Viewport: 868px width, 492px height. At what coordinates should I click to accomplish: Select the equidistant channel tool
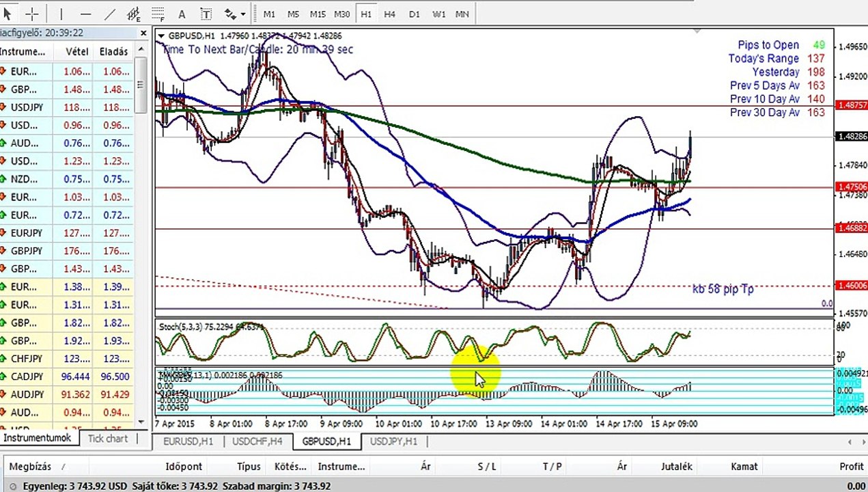pos(134,14)
